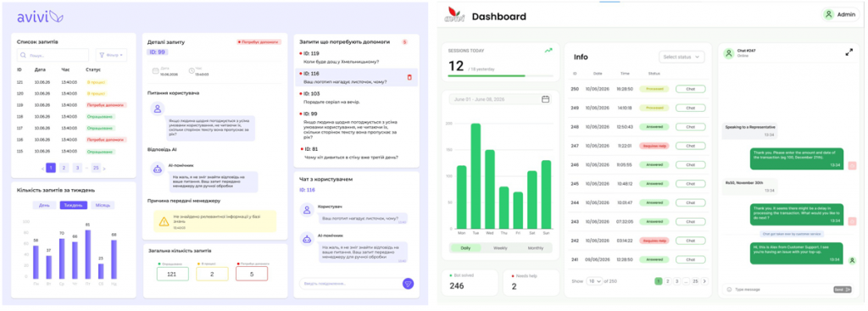Open the Show 10 rows-per-page dropdown
868x311 pixels.
[x=594, y=281]
